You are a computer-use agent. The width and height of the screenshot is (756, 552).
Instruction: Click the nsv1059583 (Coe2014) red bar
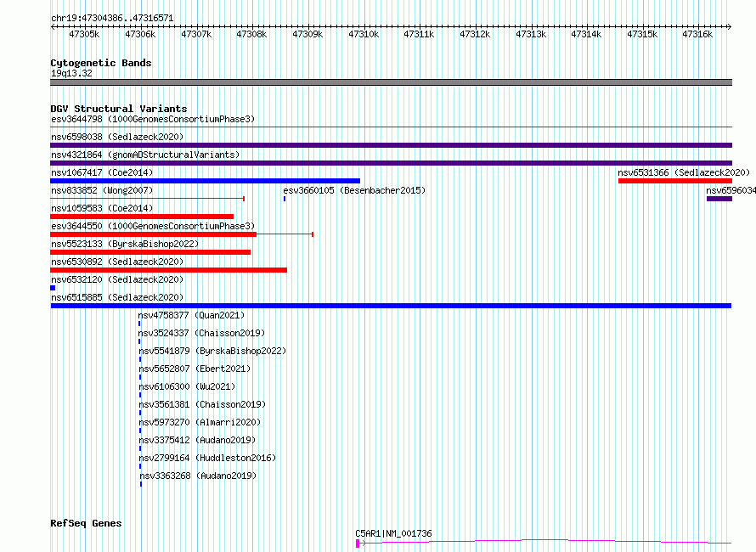pos(142,217)
